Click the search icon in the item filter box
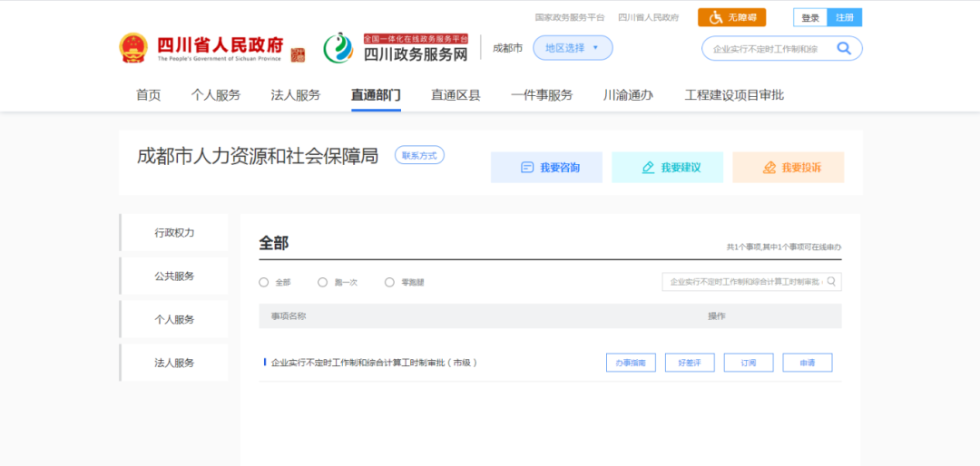The image size is (980, 466). 831,282
